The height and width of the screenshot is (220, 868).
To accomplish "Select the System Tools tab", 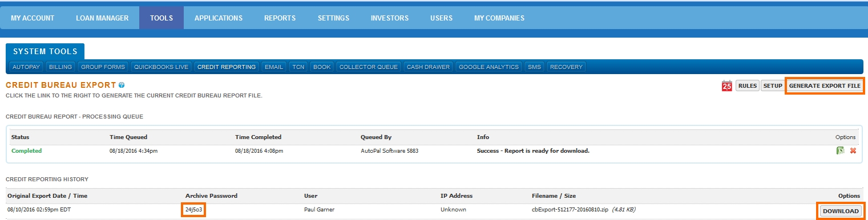I will [45, 51].
